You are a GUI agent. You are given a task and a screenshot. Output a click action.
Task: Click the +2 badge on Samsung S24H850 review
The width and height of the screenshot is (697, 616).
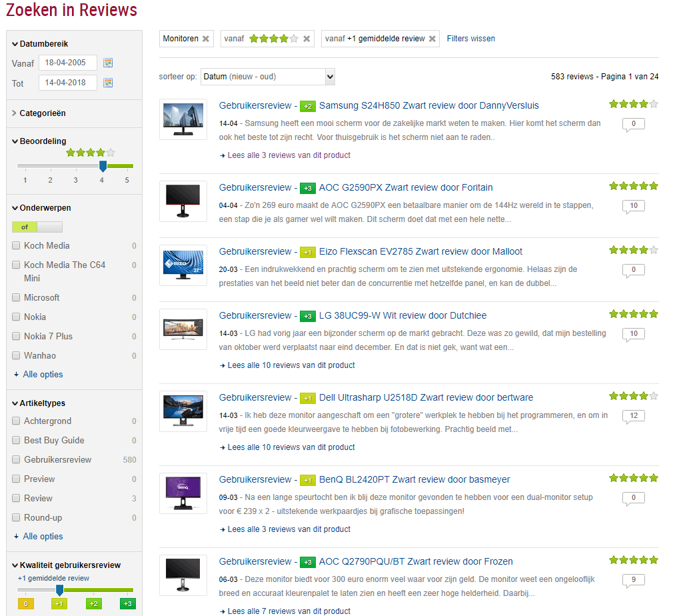point(308,106)
